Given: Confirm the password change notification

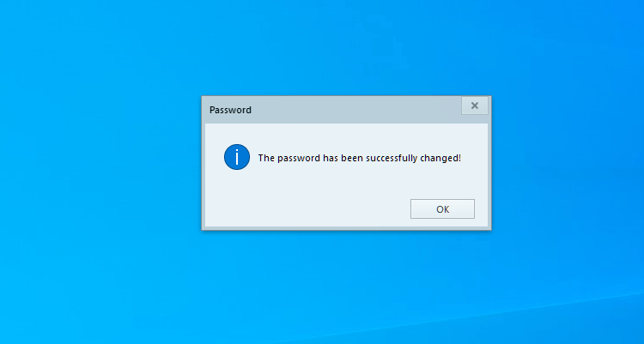Looking at the screenshot, I should [x=442, y=209].
